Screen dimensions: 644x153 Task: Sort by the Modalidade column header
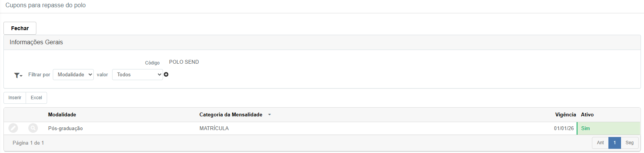62,114
